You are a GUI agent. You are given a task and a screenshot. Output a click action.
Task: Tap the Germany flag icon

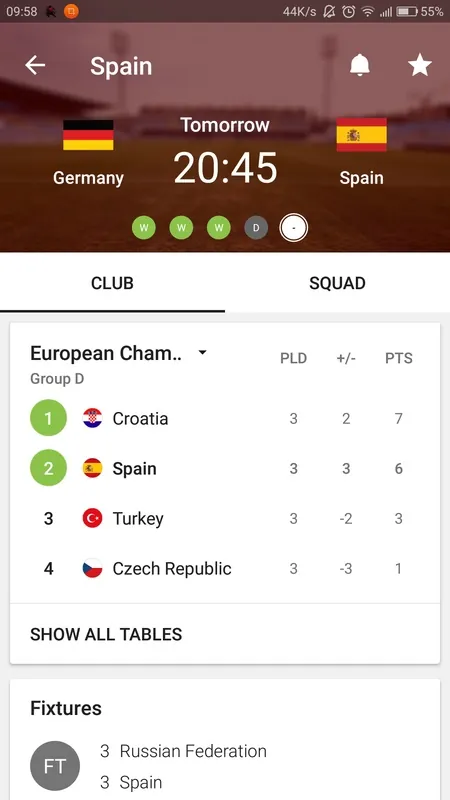(x=88, y=135)
